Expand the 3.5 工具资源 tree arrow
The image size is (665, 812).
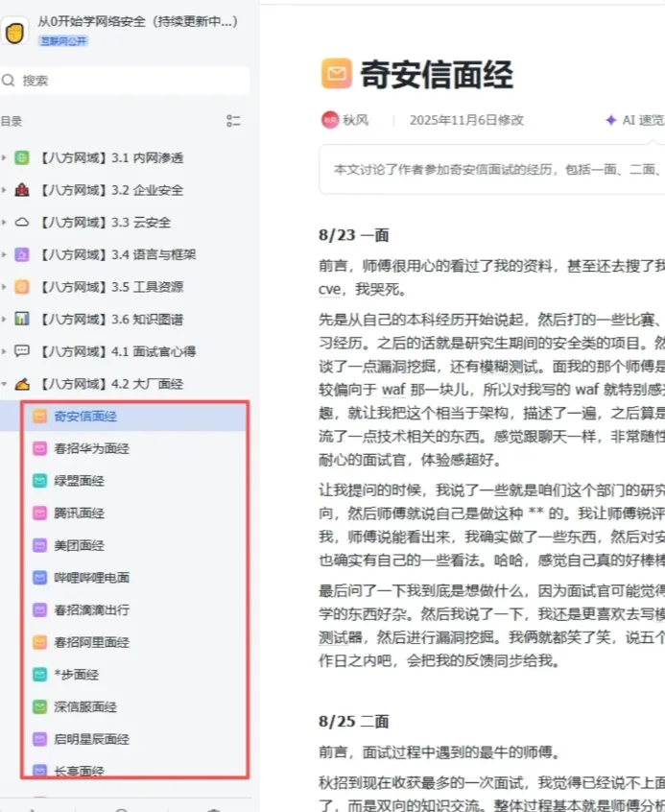click(x=4, y=287)
